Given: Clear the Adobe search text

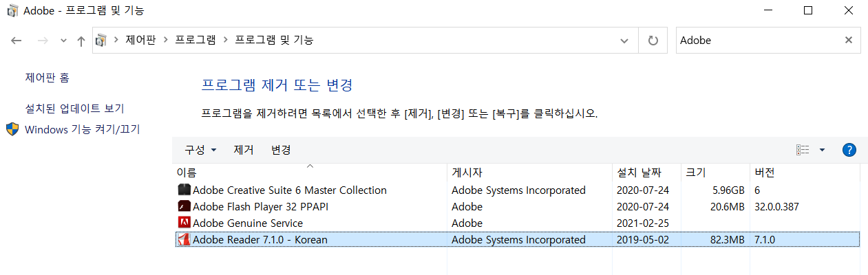Looking at the screenshot, I should [x=849, y=40].
